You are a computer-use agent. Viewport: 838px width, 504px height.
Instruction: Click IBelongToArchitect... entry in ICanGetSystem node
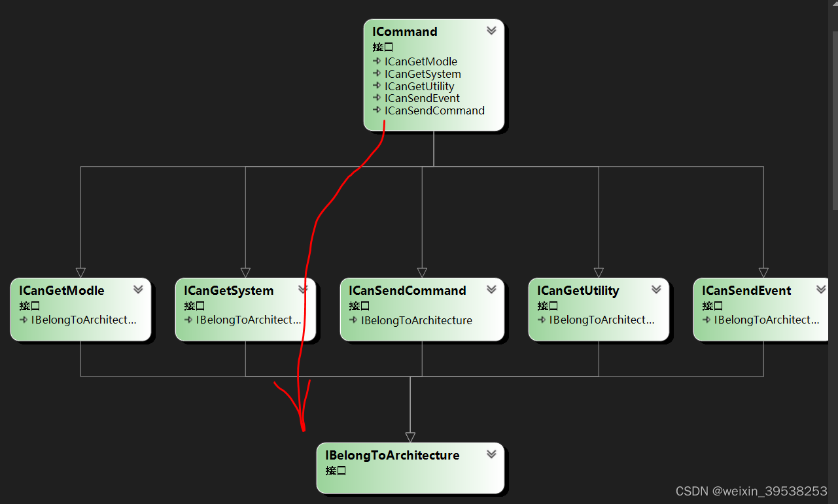pyautogui.click(x=249, y=320)
